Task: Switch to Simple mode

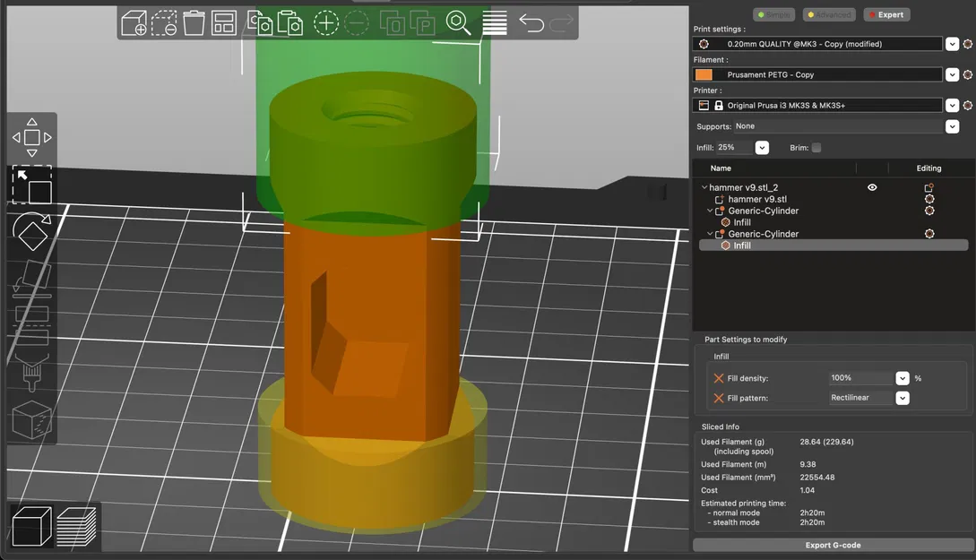Action: (773, 14)
